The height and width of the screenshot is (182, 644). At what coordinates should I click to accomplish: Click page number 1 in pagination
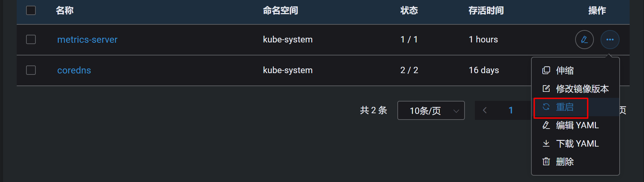click(x=511, y=111)
